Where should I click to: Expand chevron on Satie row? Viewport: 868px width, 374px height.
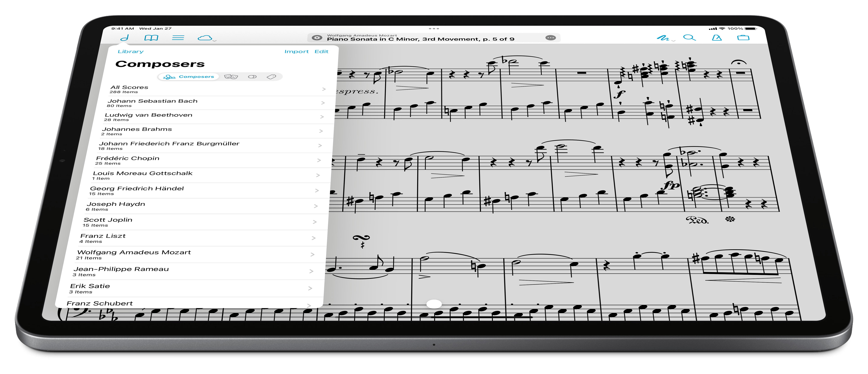pyautogui.click(x=310, y=288)
